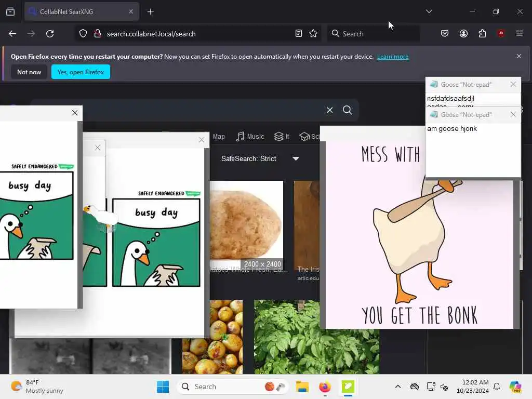Screen dimensions: 532x399
Task: Click the address bar URL
Action: pyautogui.click(x=151, y=34)
